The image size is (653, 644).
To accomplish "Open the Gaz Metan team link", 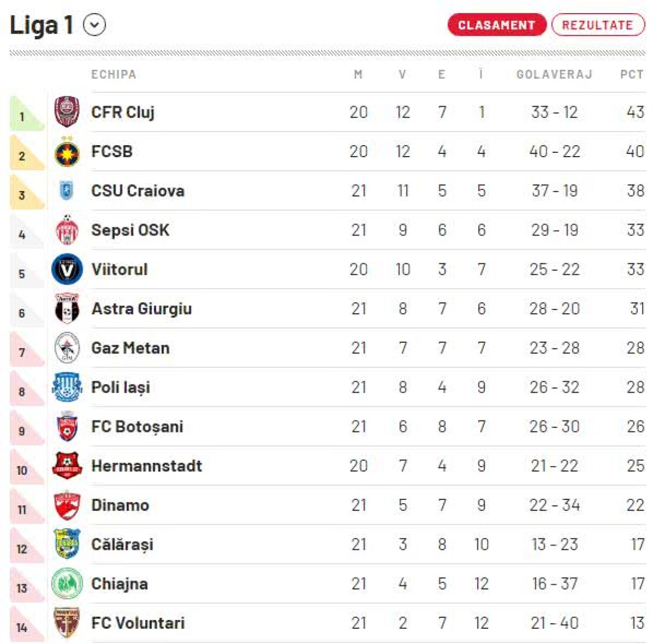I will (130, 348).
